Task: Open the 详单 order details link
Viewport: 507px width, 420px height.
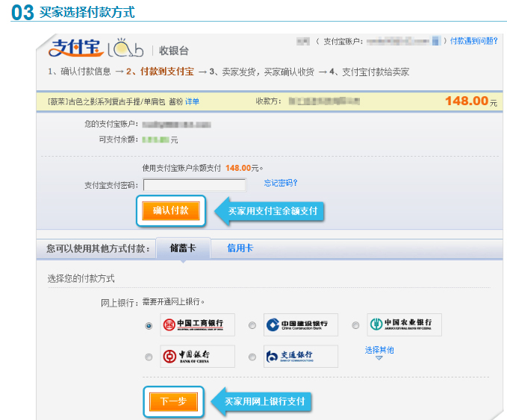Action: click(x=193, y=101)
